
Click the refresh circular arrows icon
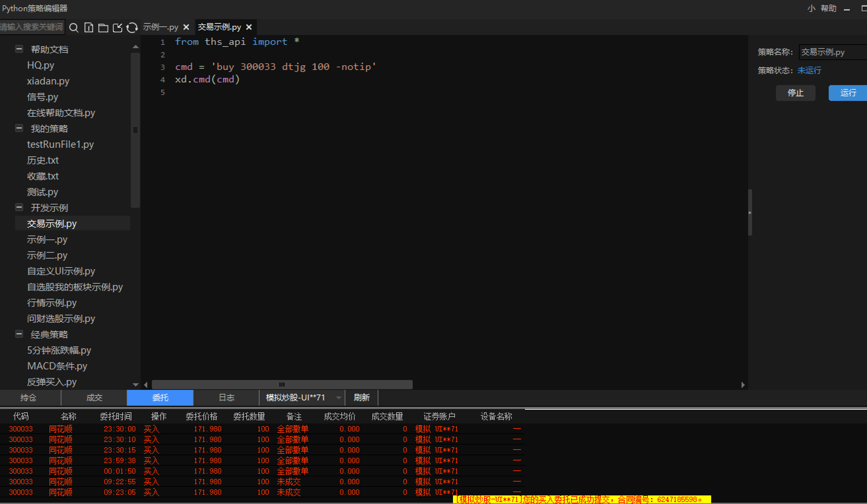tap(132, 27)
